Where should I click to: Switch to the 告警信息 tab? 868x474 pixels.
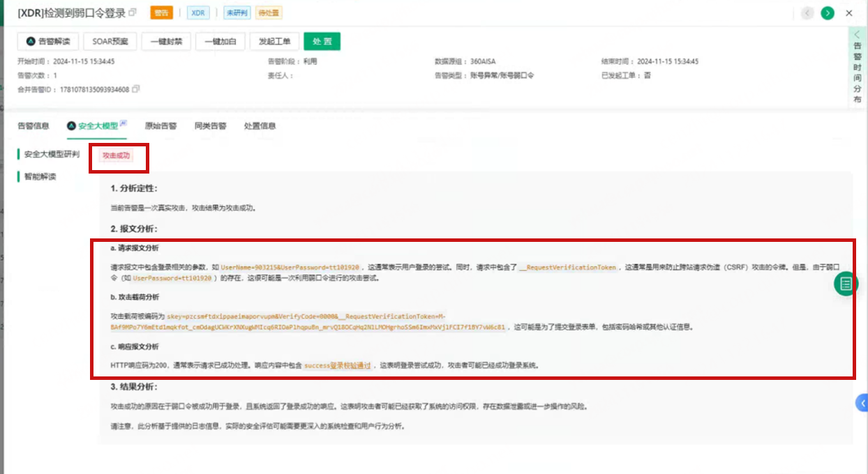point(33,126)
